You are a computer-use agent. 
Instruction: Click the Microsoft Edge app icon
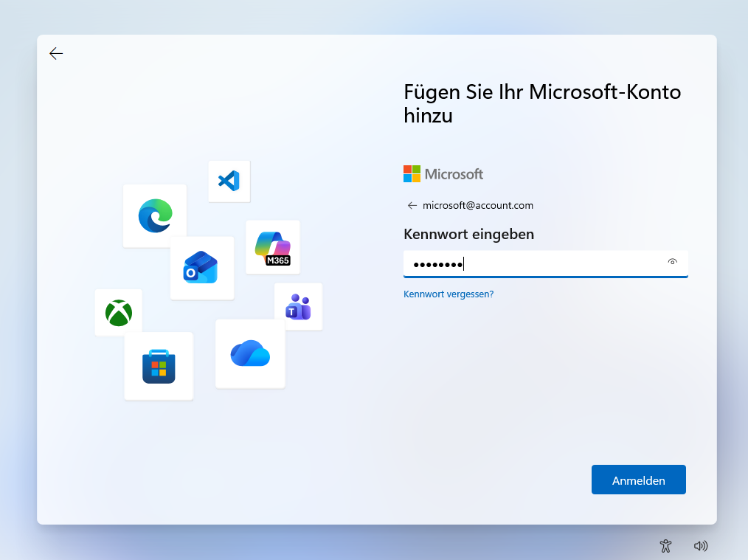pyautogui.click(x=154, y=215)
